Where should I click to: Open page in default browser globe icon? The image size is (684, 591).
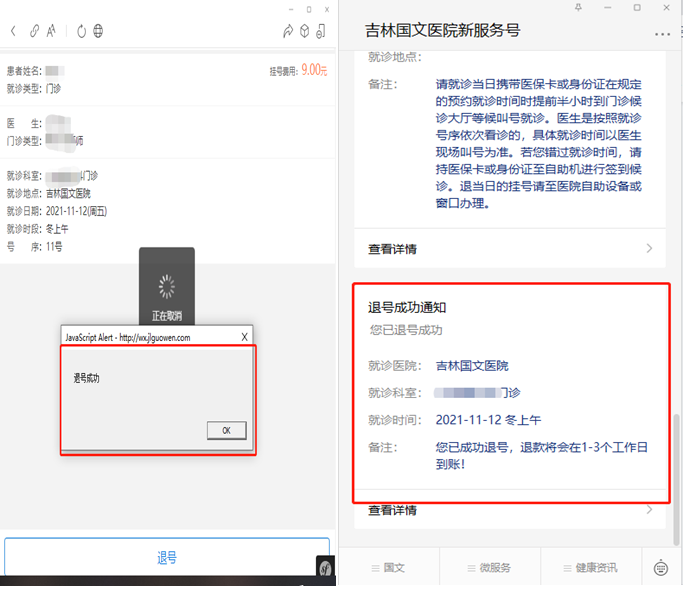(98, 31)
